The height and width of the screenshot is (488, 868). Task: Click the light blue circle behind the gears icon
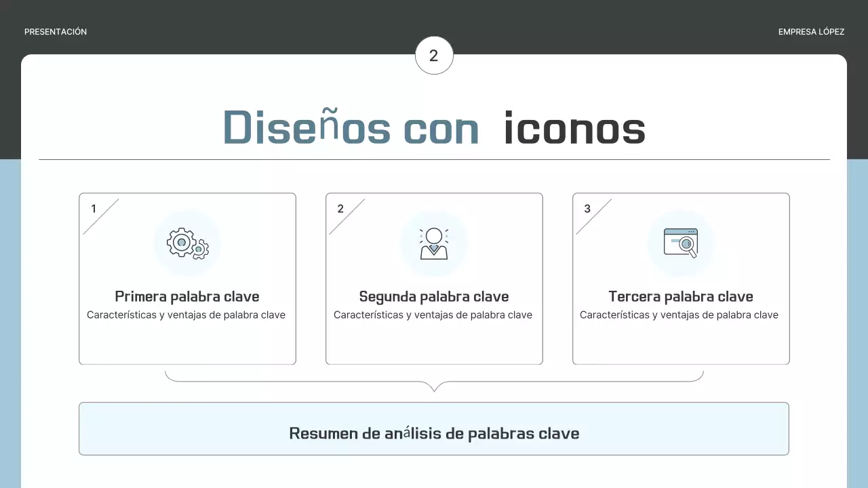point(187,243)
